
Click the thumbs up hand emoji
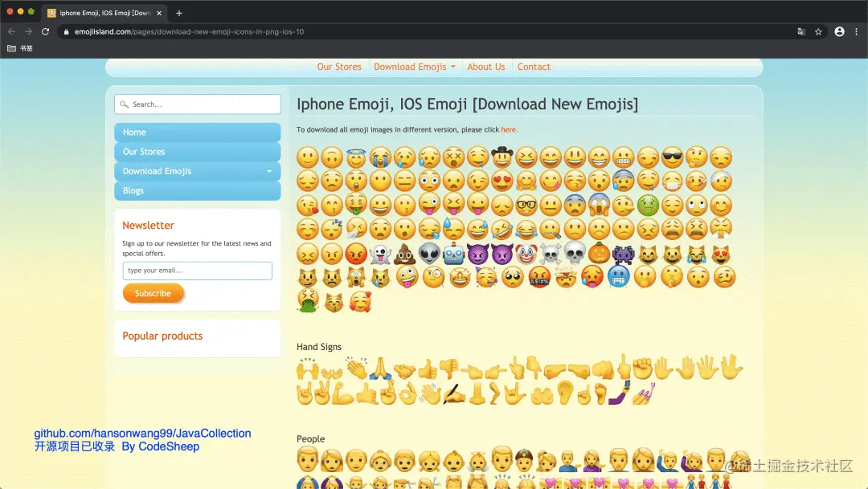[x=428, y=369]
